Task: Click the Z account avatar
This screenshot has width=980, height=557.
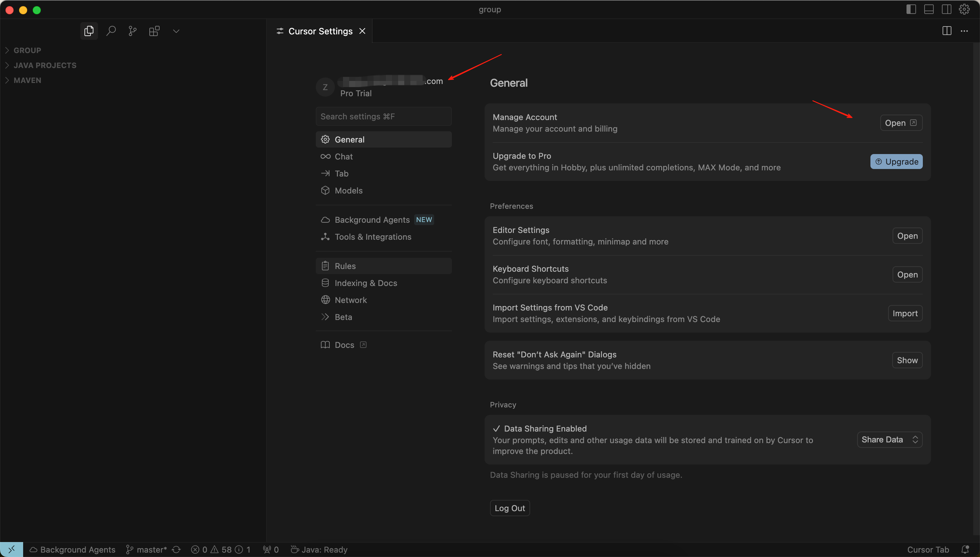Action: pyautogui.click(x=325, y=87)
